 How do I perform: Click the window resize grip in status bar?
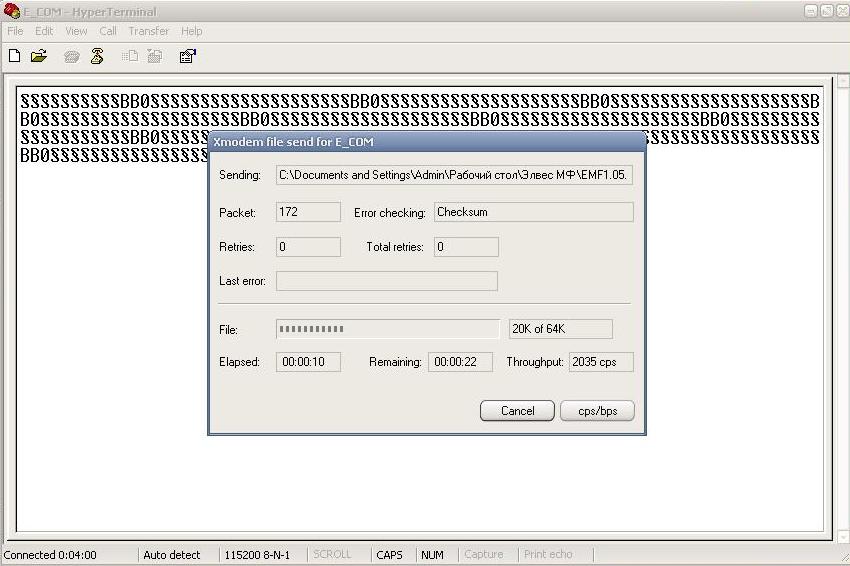click(x=844, y=558)
